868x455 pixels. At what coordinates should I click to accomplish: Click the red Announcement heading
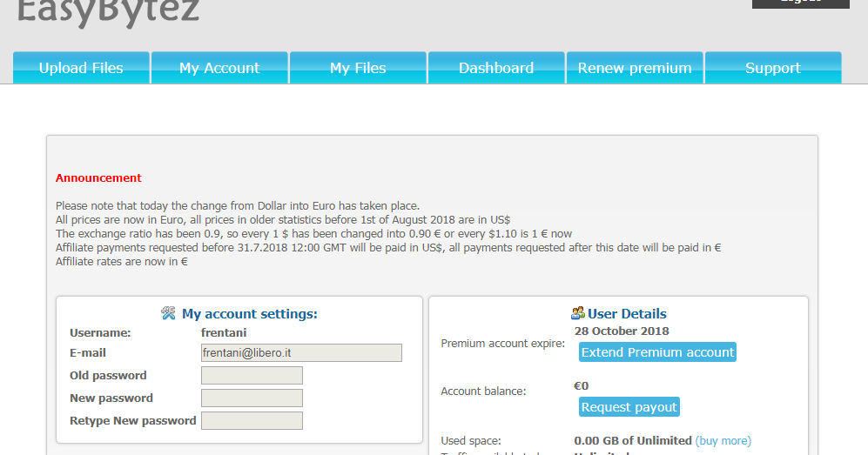[x=98, y=178]
